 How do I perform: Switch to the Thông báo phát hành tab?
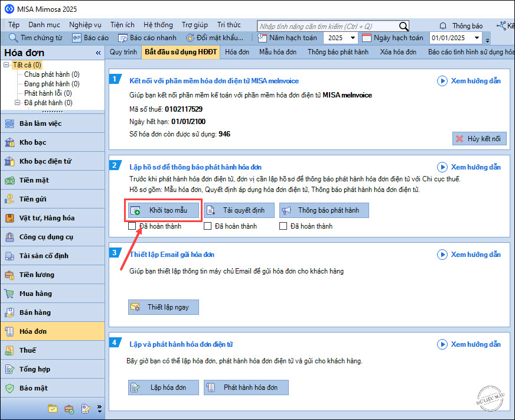338,52
